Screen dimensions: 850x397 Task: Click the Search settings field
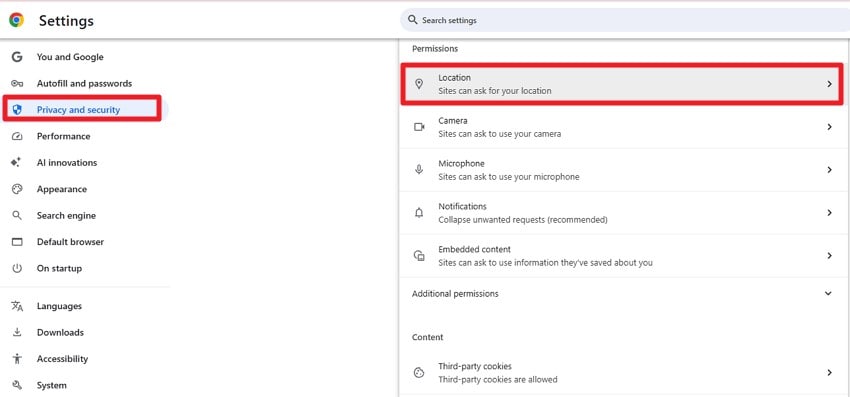coord(625,20)
